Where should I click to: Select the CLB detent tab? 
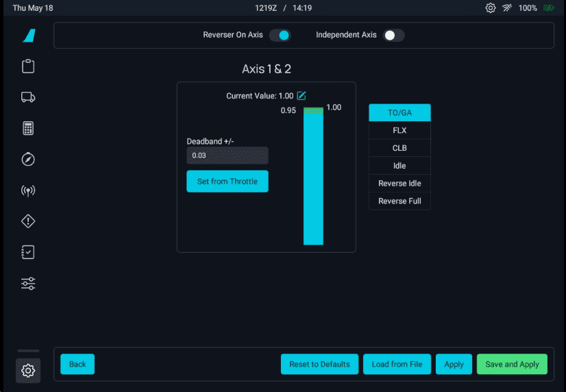point(399,148)
